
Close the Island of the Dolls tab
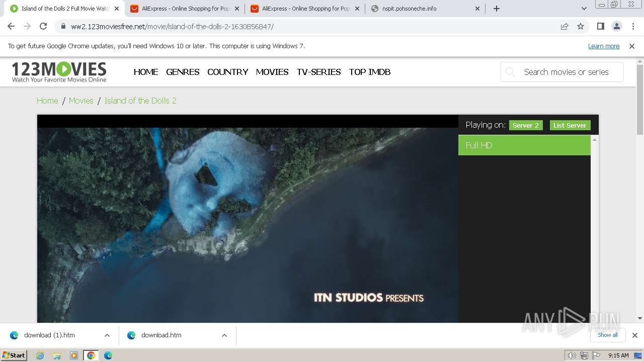[116, 9]
